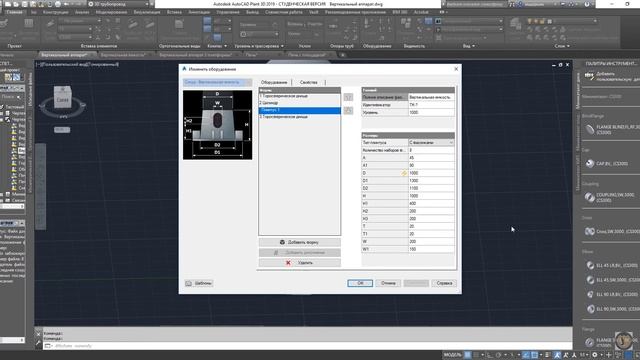Open МСК coordinate system dropdown under ViewCube
Viewport: 640px width, 360px height.
pyautogui.click(x=62, y=130)
